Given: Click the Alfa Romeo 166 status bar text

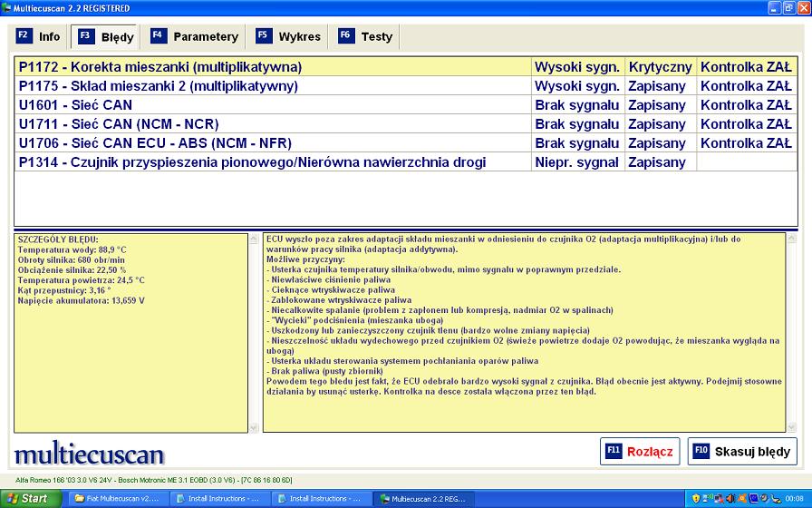Looking at the screenshot, I should pos(154,481).
